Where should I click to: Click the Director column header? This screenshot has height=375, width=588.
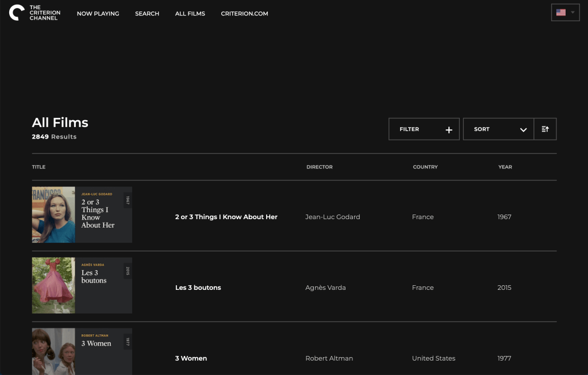[x=319, y=167]
